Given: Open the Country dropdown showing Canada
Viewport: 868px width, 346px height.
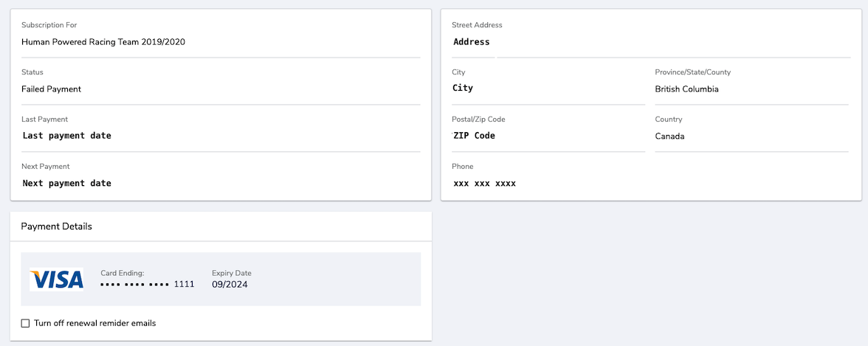Looking at the screenshot, I should [751, 136].
